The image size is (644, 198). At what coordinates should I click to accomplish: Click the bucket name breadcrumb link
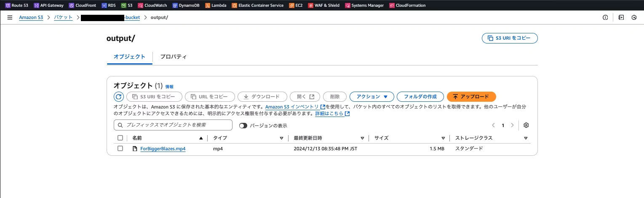(x=110, y=18)
